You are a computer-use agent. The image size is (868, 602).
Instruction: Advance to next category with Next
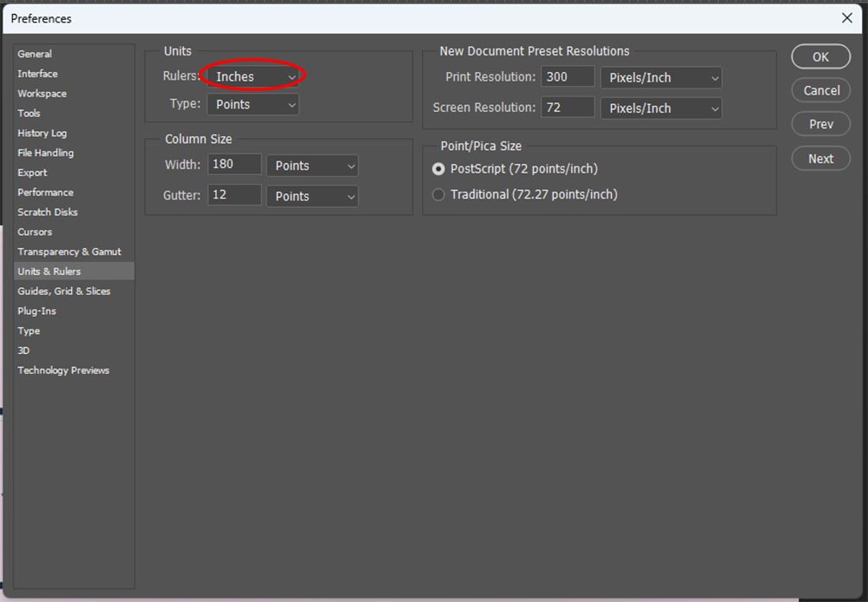click(x=820, y=158)
